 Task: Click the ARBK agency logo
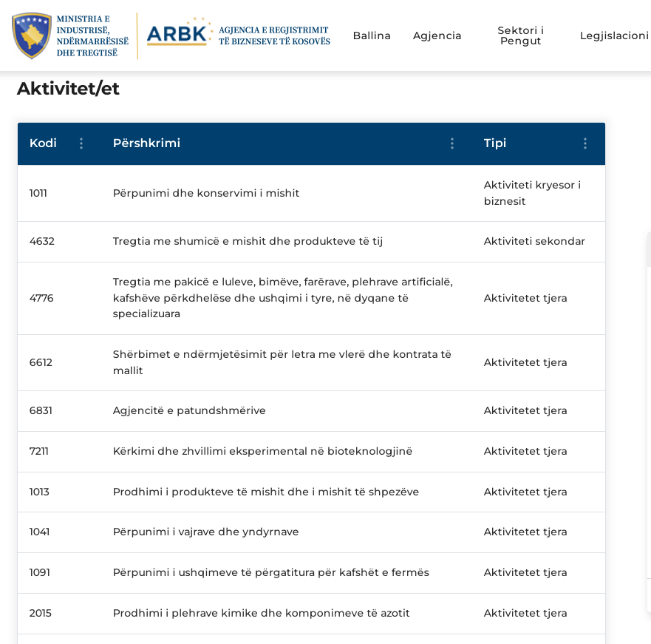tap(179, 35)
